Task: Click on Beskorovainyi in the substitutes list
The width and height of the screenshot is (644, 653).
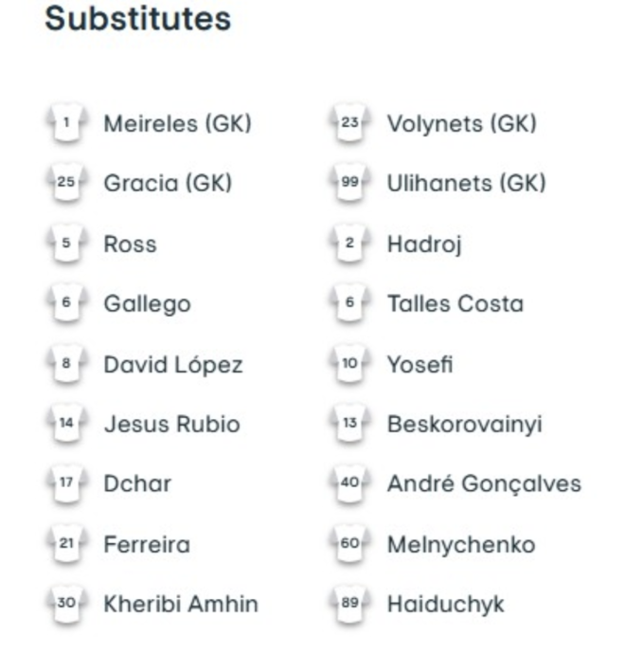Action: 464,425
